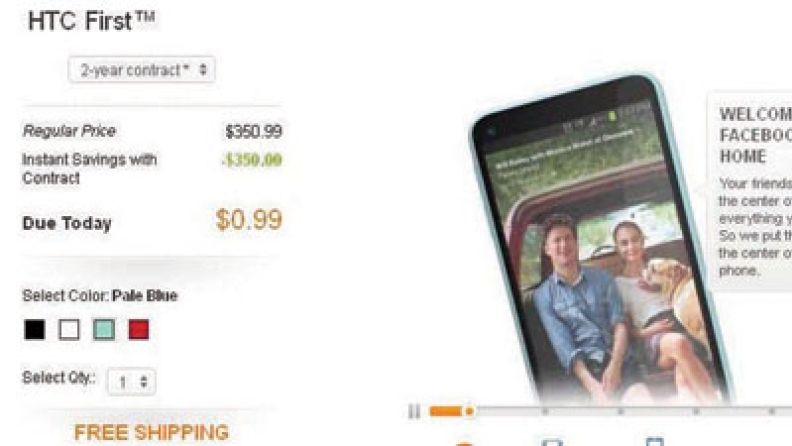Click the HTC First product title
Image resolution: width=792 pixels, height=446 pixels.
coord(91,21)
